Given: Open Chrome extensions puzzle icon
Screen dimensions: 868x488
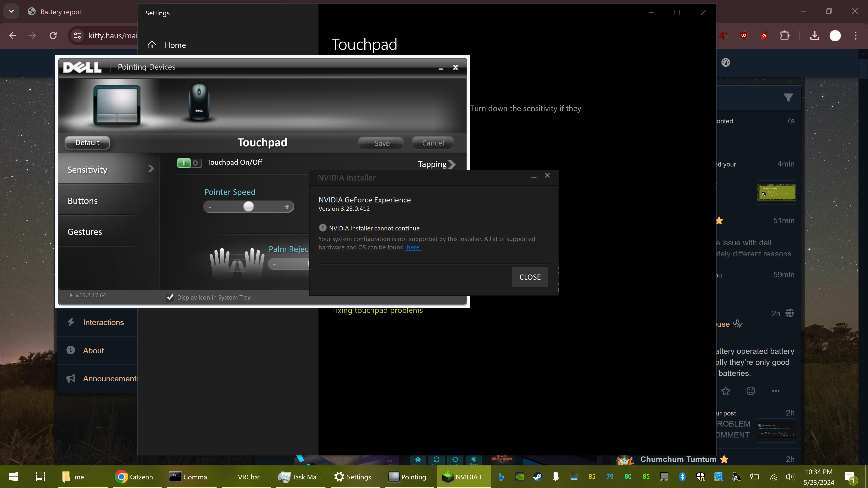Looking at the screenshot, I should tap(785, 36).
